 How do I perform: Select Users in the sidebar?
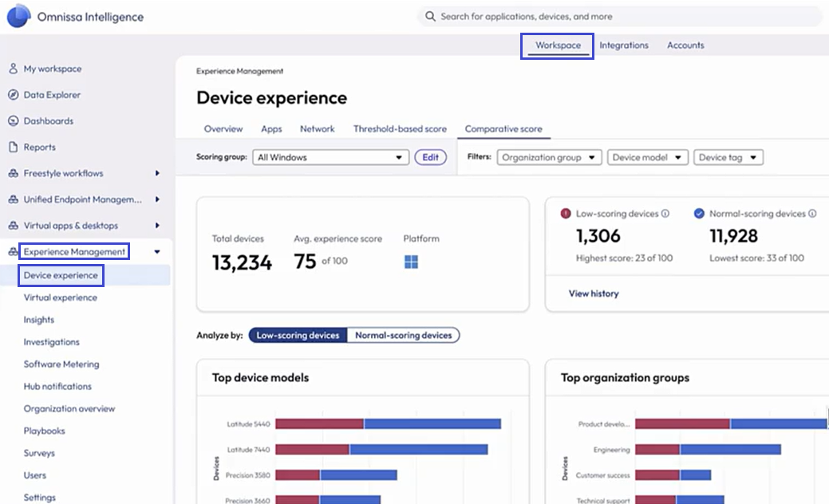(34, 475)
